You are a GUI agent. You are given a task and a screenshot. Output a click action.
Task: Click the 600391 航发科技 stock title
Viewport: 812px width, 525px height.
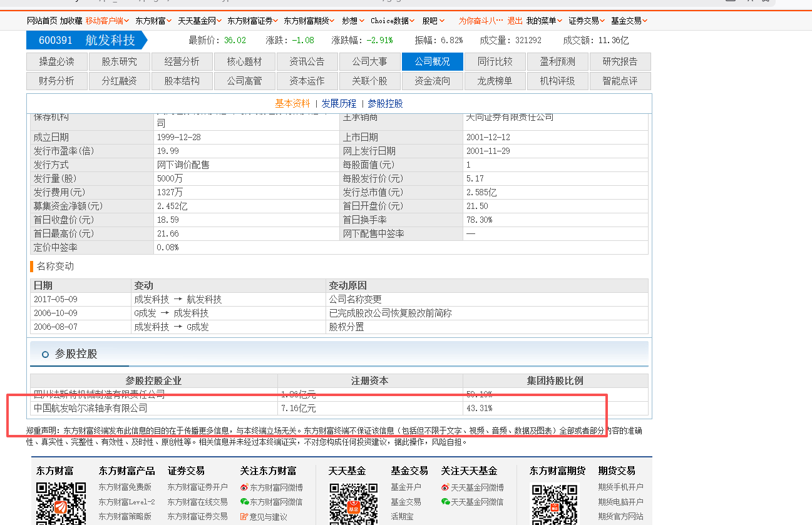coord(86,40)
